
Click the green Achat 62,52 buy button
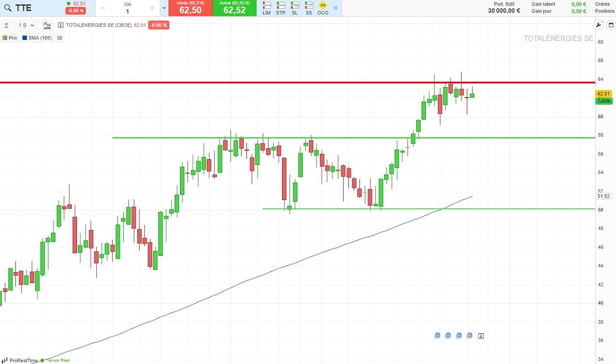(234, 8)
